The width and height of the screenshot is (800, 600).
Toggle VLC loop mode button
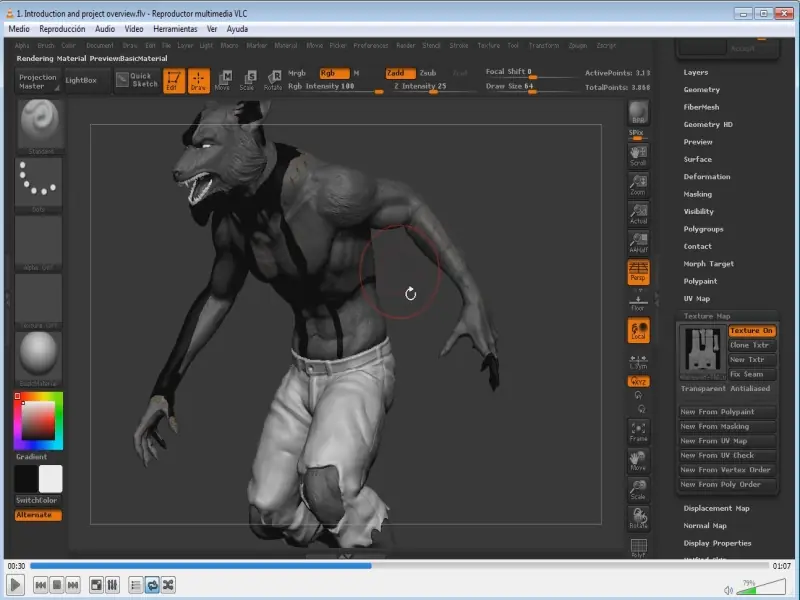pyautogui.click(x=152, y=585)
